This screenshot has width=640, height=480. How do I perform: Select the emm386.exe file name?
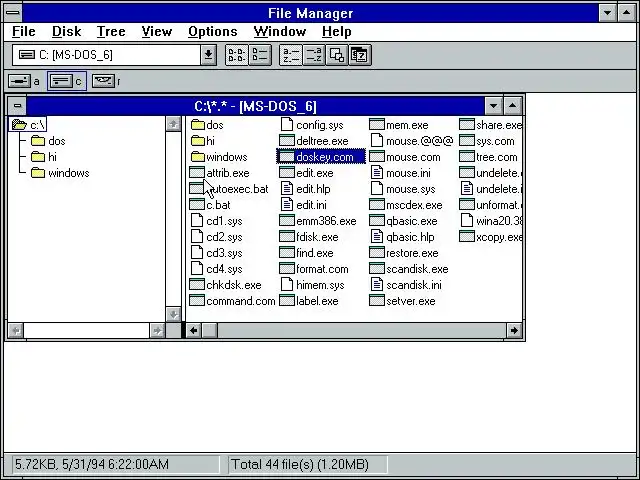tap(326, 221)
